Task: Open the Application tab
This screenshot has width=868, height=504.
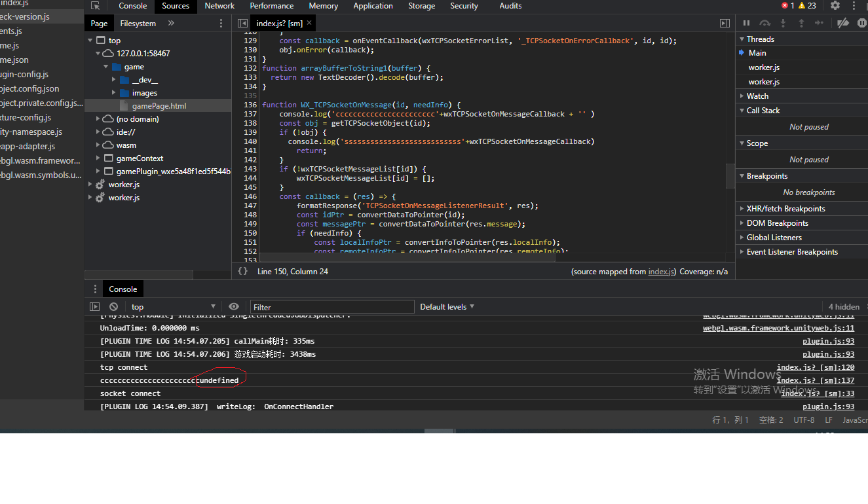Action: click(x=373, y=6)
